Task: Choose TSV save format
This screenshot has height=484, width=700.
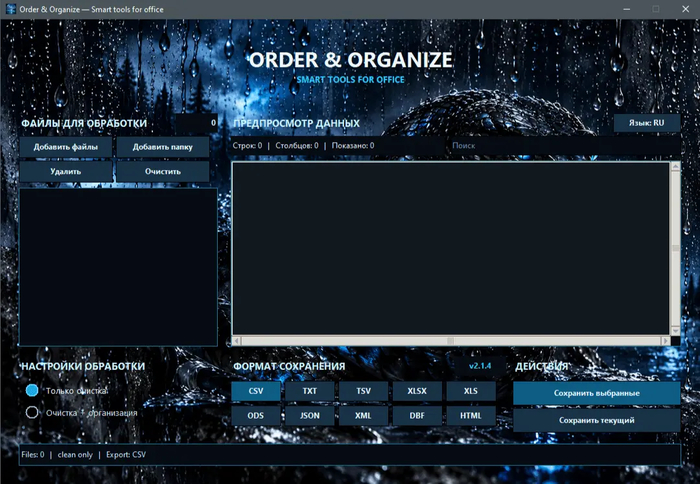Action: pyautogui.click(x=363, y=391)
